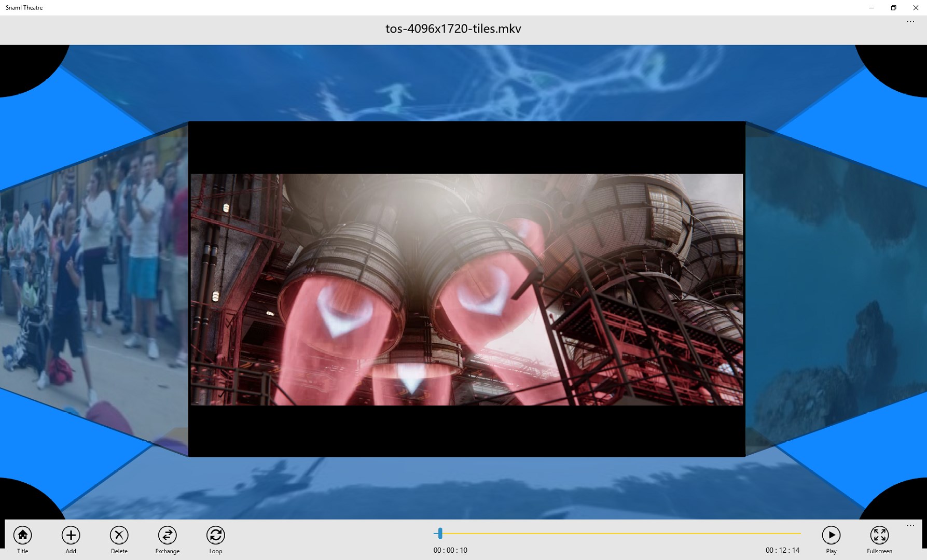Screen dimensions: 927x560
Task: Select the right side underwater video panel
Action: (836, 289)
